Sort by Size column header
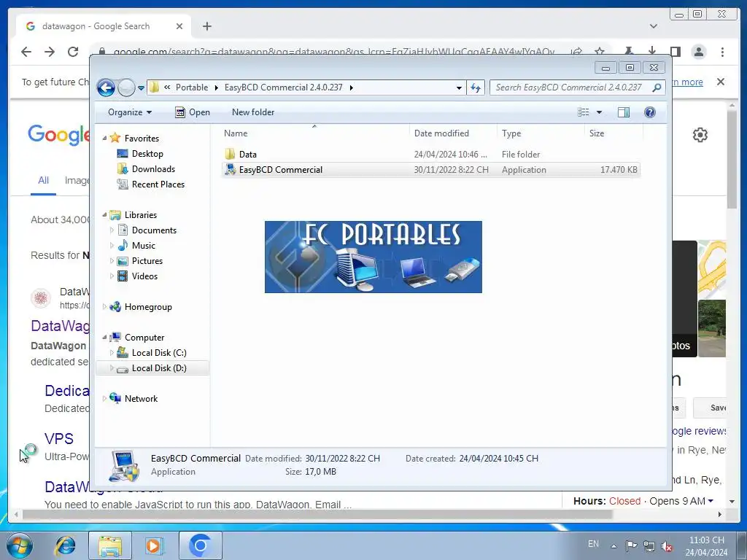747x560 pixels. coord(613,133)
